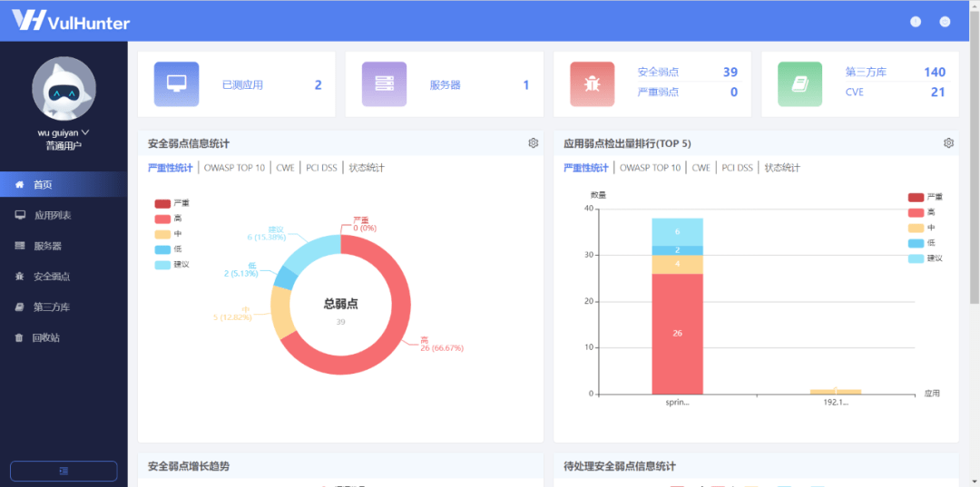Select 严重性统计 tab in 应用弱点检出量排行 panel
The image size is (980, 487).
585,168
